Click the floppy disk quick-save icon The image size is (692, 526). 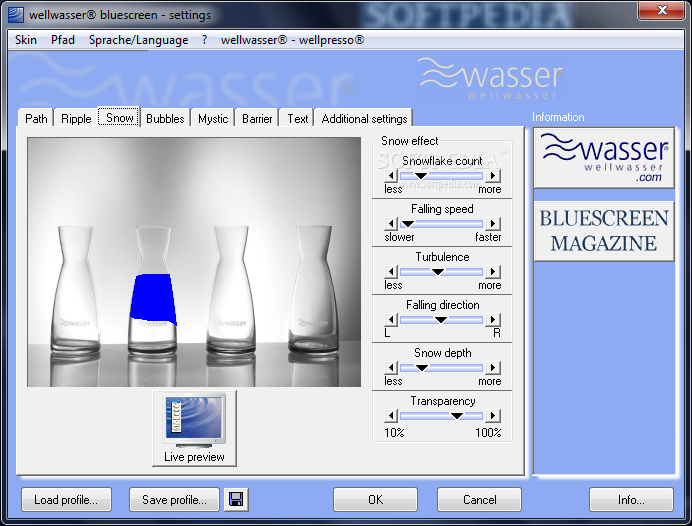click(236, 500)
